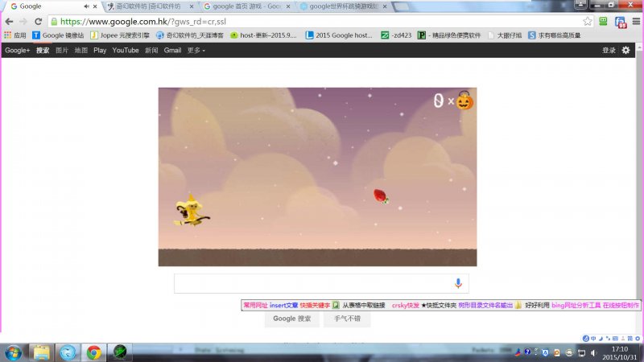Click the pumpkin candy basket score icon
This screenshot has height=362, width=644.
point(464,101)
